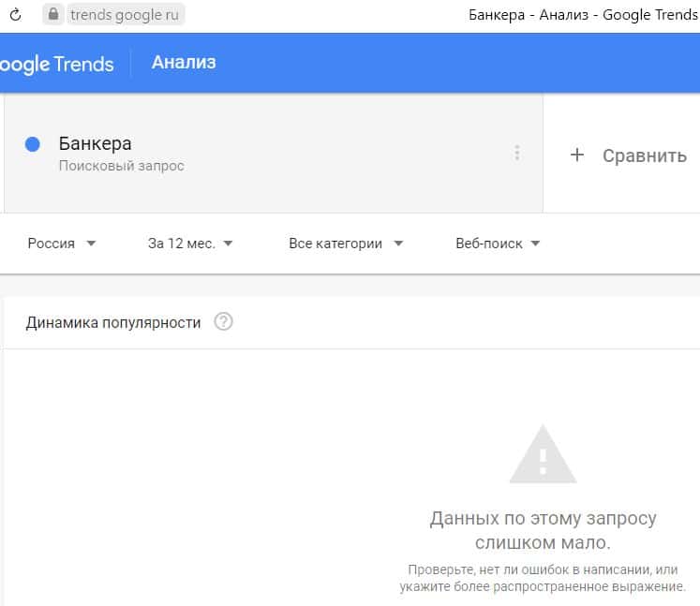The height and width of the screenshot is (606, 700).
Task: Click the warning triangle icon
Action: [x=543, y=455]
